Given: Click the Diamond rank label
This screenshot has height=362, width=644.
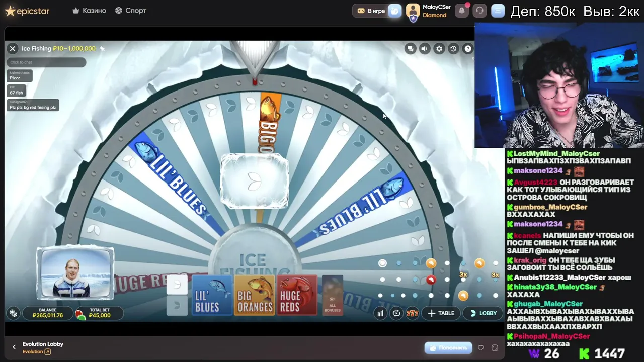Looking at the screenshot, I should [x=435, y=15].
